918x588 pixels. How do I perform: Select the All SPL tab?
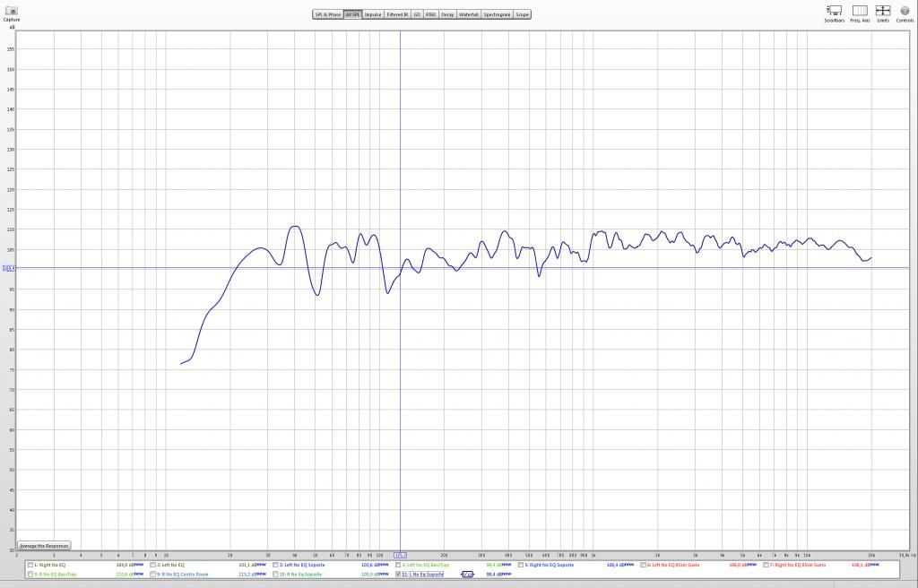click(x=352, y=14)
